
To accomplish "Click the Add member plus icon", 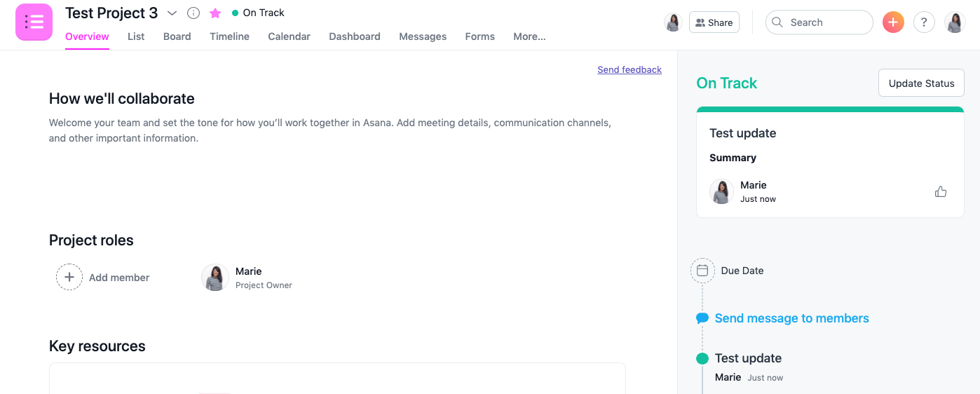I will pos(69,278).
